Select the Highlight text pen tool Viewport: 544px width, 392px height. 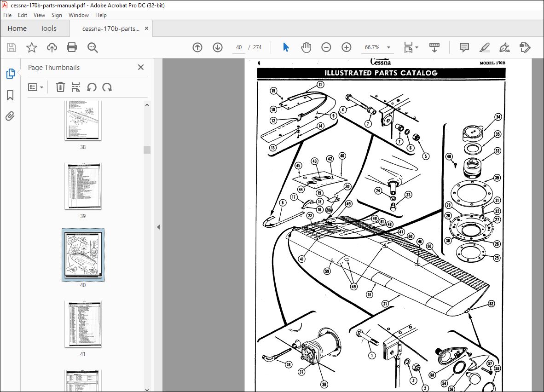click(484, 47)
